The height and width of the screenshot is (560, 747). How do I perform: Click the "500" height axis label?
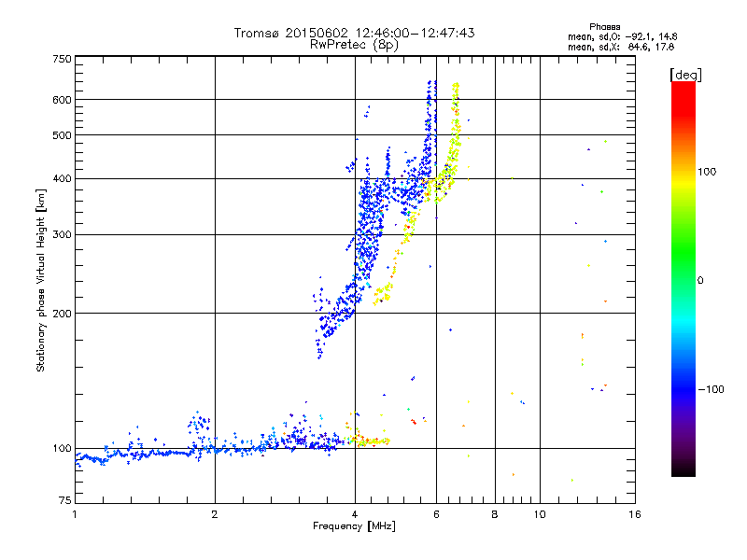(63, 135)
